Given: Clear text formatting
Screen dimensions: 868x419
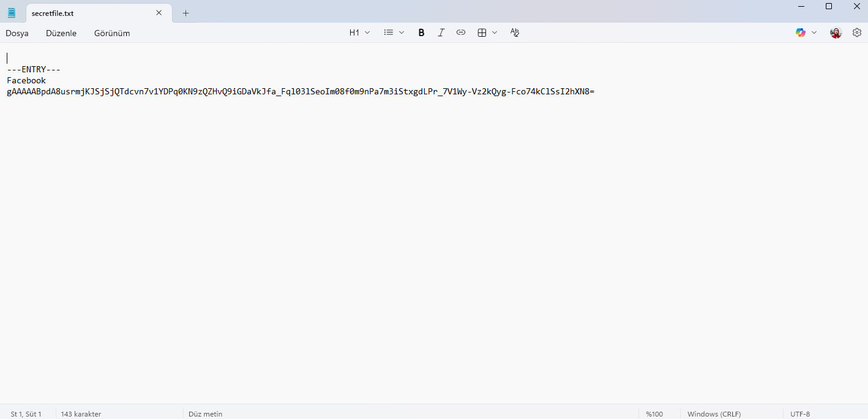Looking at the screenshot, I should tap(514, 32).
